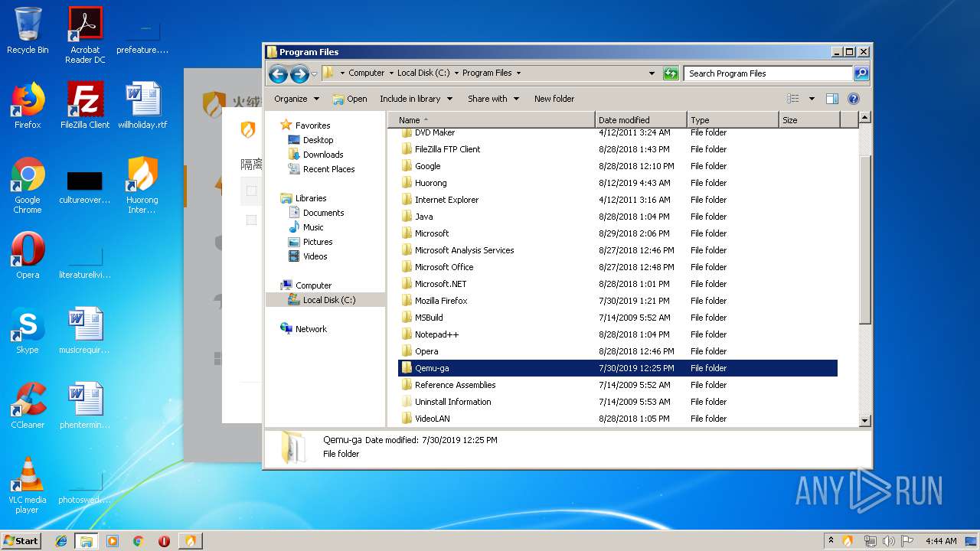Click file list scrollbar up arrow
The height and width of the screenshot is (551, 980).
[865, 118]
